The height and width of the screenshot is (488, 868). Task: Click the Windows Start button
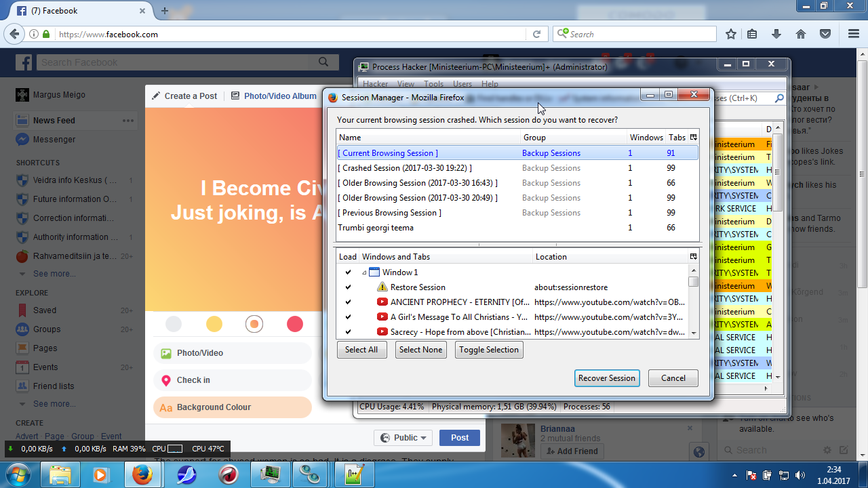click(19, 474)
